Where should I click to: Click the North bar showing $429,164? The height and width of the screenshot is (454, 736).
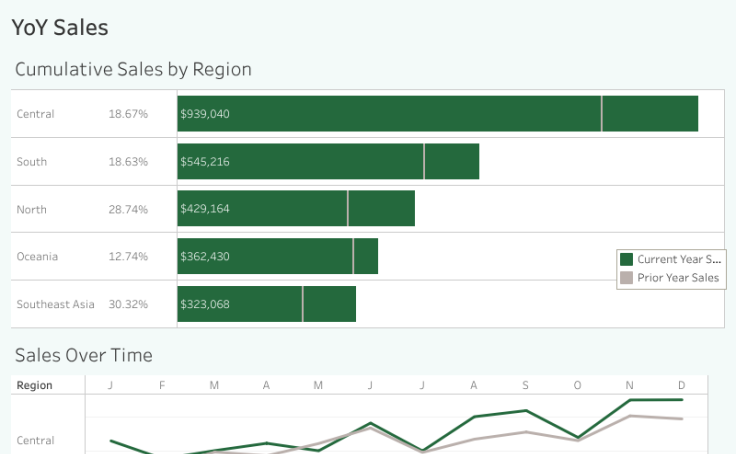[x=296, y=209]
